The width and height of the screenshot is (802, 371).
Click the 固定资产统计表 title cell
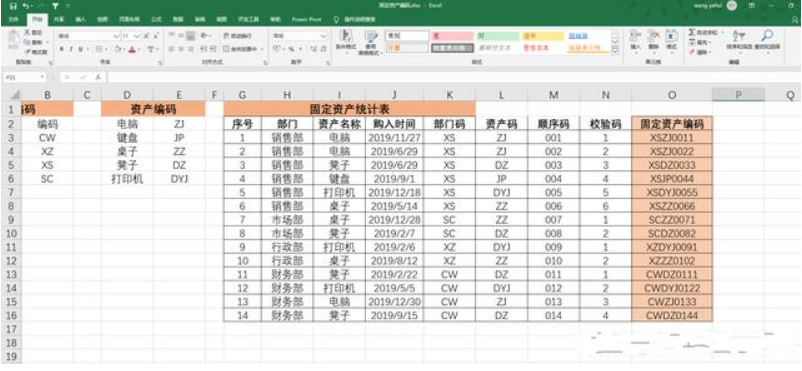349,109
